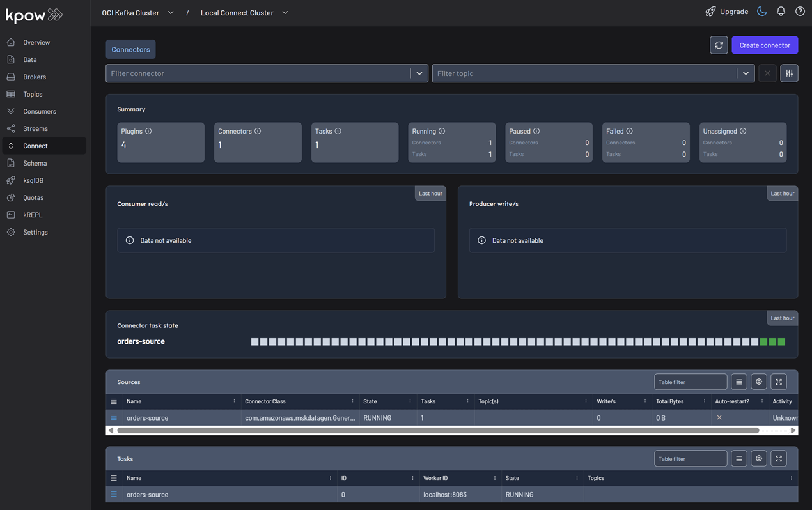Image resolution: width=812 pixels, height=510 pixels.
Task: Expand the Tasks table to fullscreen
Action: (779, 459)
